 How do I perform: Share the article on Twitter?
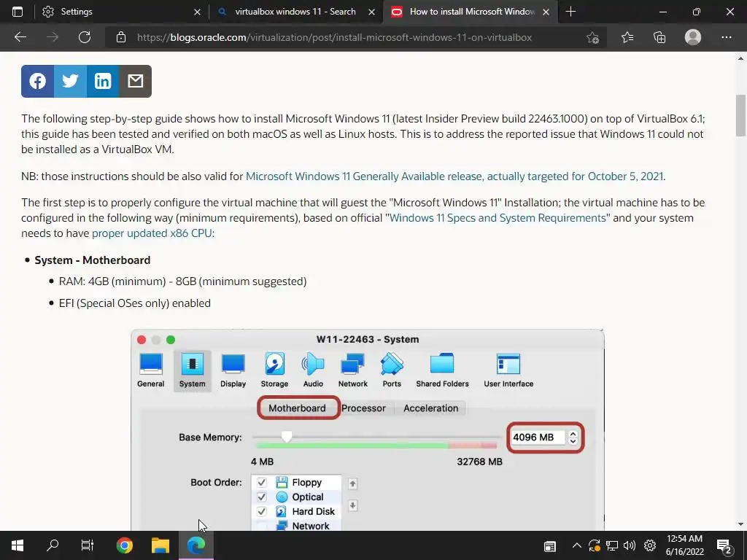(70, 82)
